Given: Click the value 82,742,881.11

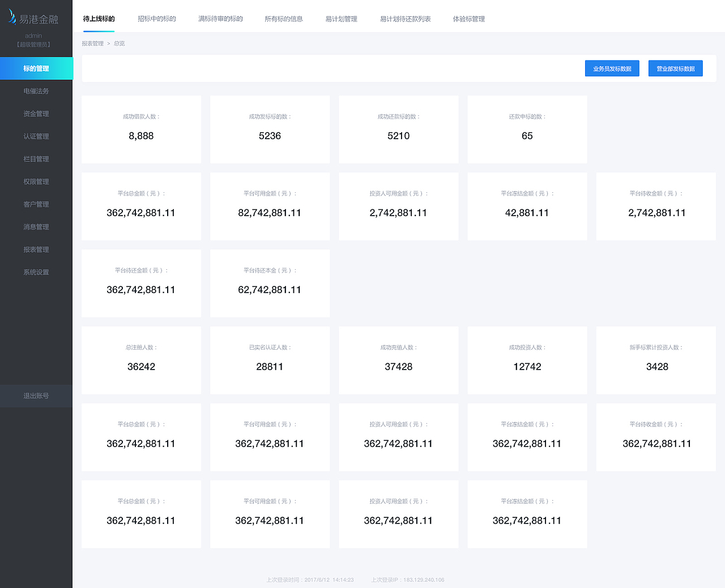Looking at the screenshot, I should [x=270, y=213].
